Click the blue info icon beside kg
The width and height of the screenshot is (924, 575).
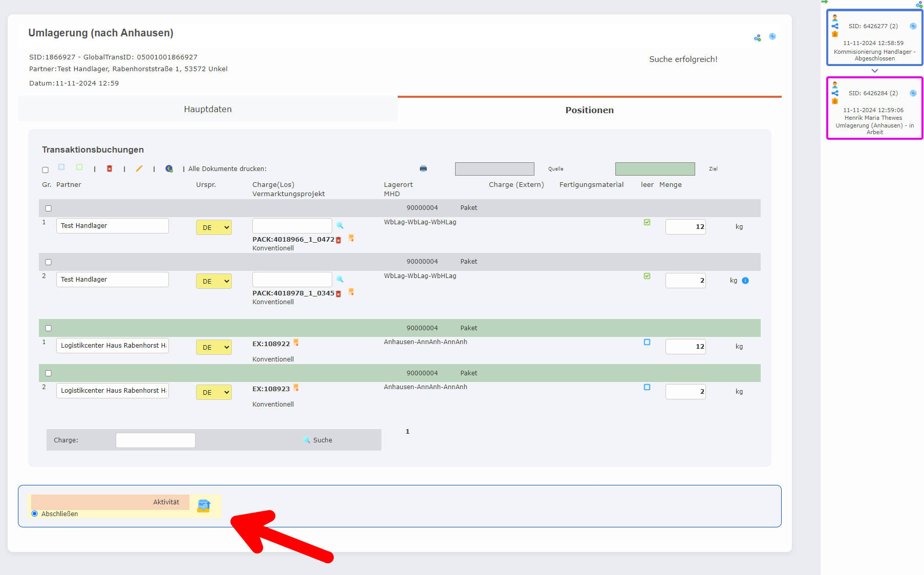point(745,281)
